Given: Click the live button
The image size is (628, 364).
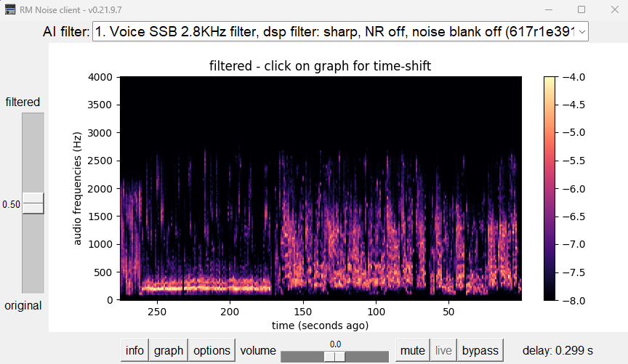Looking at the screenshot, I should [x=443, y=350].
